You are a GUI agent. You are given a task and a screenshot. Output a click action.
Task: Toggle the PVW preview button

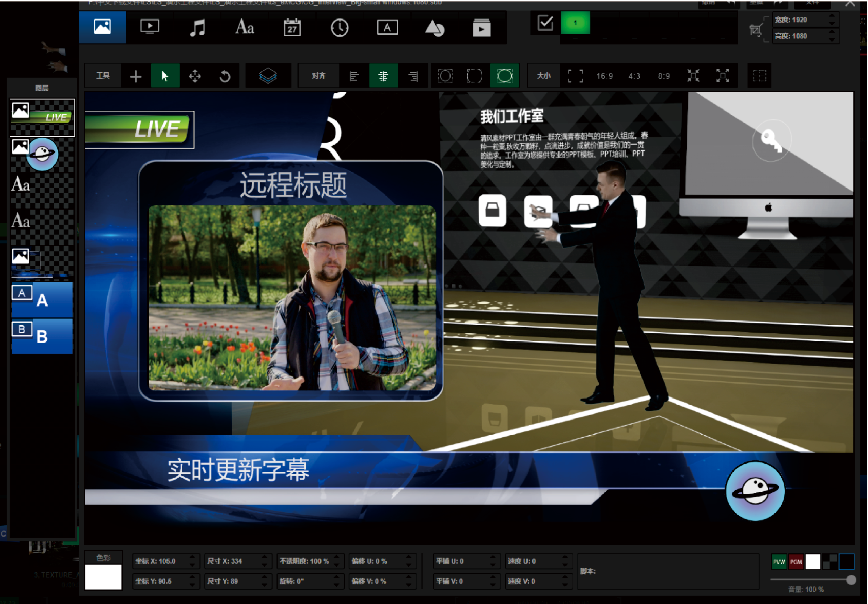coord(779,562)
